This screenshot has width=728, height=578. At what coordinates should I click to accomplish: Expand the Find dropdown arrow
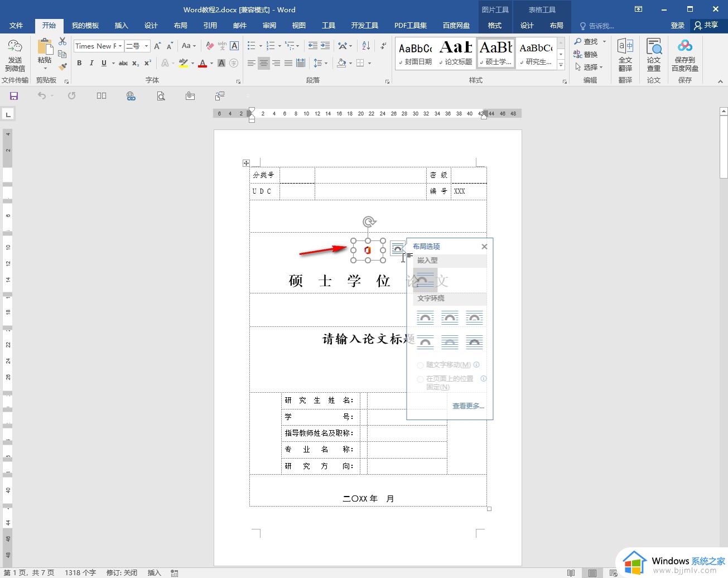pos(604,42)
